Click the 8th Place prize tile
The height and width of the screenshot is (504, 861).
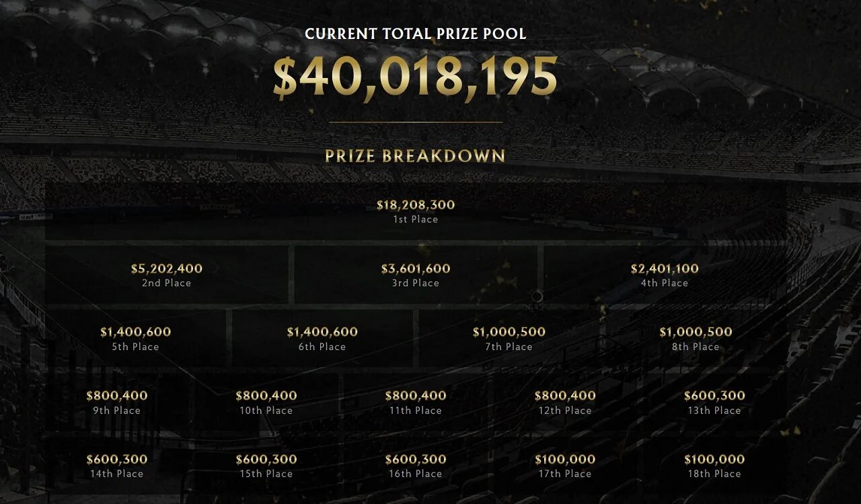696,338
